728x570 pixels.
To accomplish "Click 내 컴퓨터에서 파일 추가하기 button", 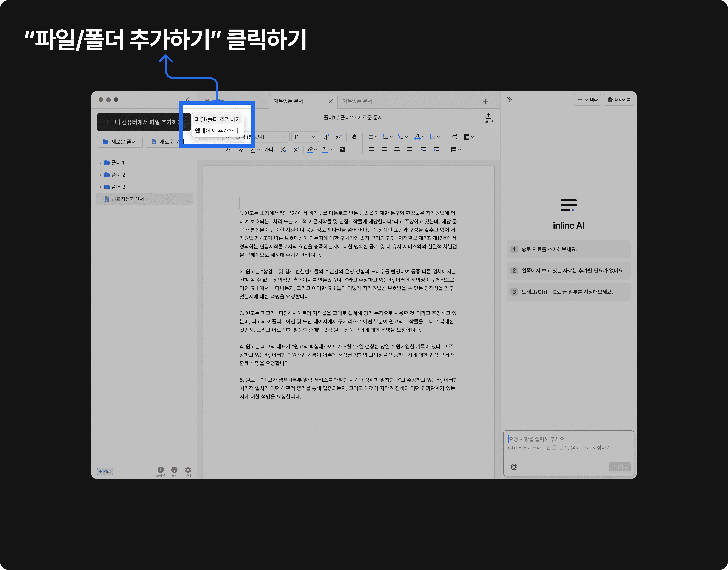I will (x=144, y=122).
